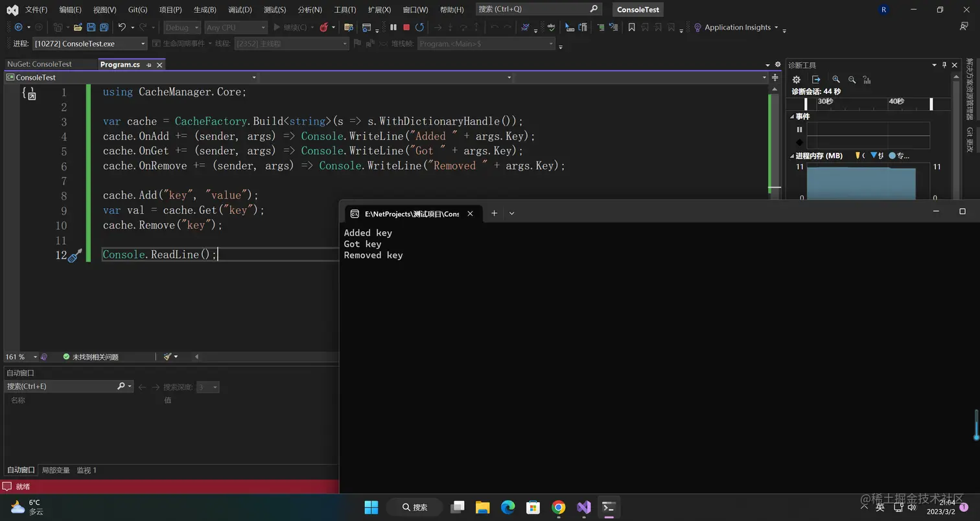Open the Git(G) menu
Screen dimensions: 980x521
tap(137, 10)
